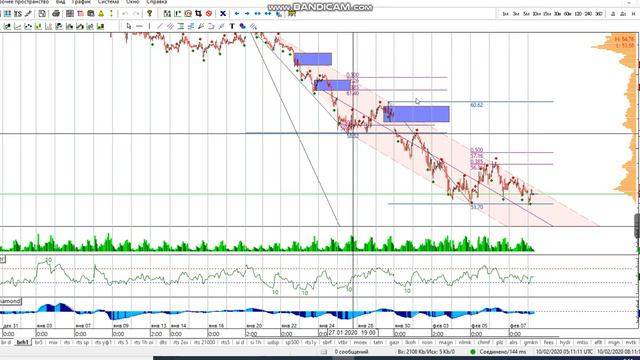Click the single blue right-arrow icon
The width and height of the screenshot is (640, 360).
tap(247, 13)
